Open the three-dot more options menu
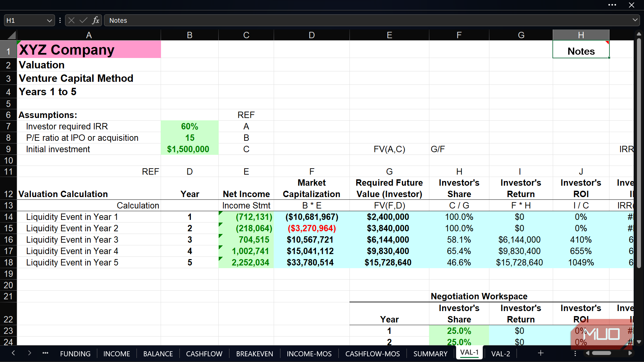Image resolution: width=644 pixels, height=362 pixels. pos(612,5)
